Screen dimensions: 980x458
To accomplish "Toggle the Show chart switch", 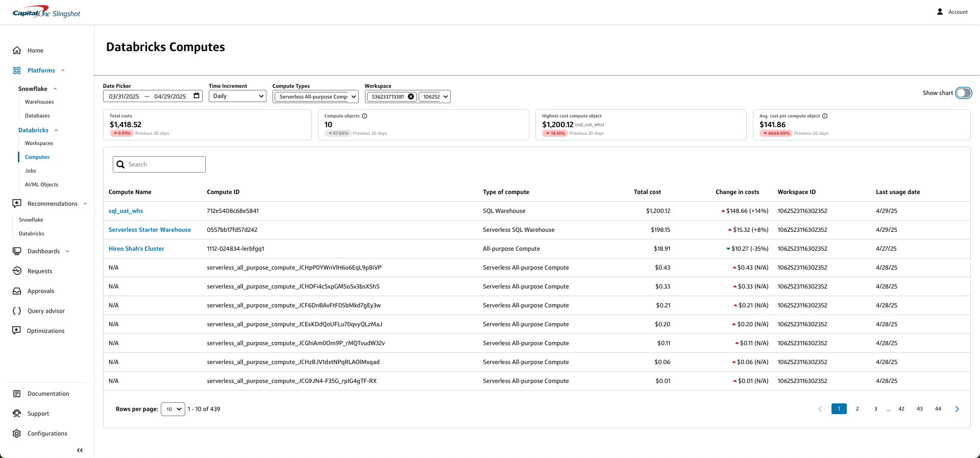I will (x=964, y=93).
